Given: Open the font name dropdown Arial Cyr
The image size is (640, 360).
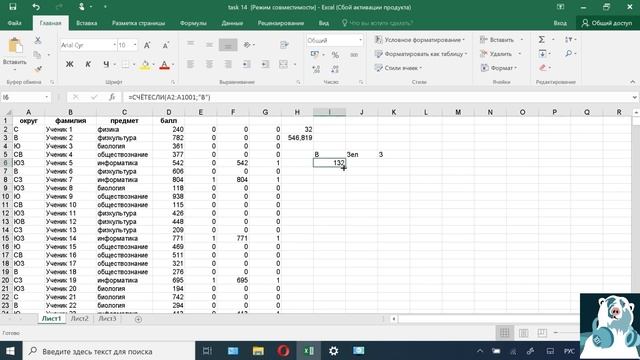Looking at the screenshot, I should (x=114, y=45).
